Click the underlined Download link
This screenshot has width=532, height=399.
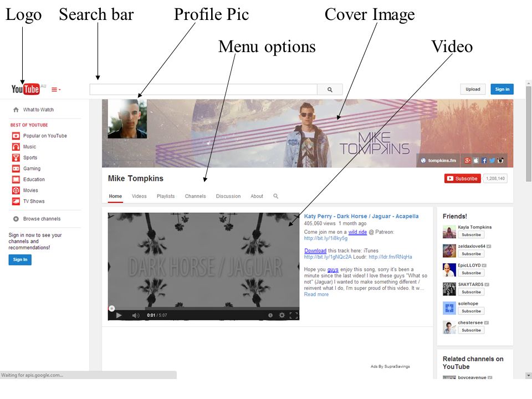(315, 250)
